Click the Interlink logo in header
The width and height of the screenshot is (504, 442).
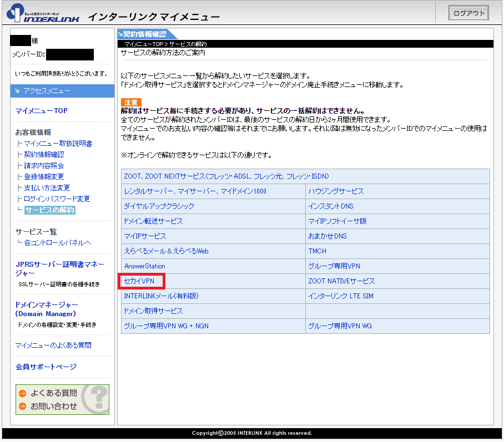43,13
